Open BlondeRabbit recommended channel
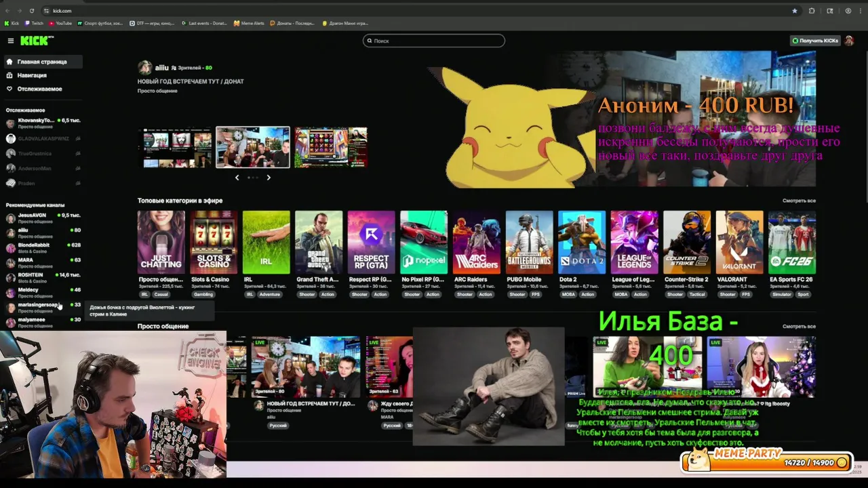 (x=43, y=247)
